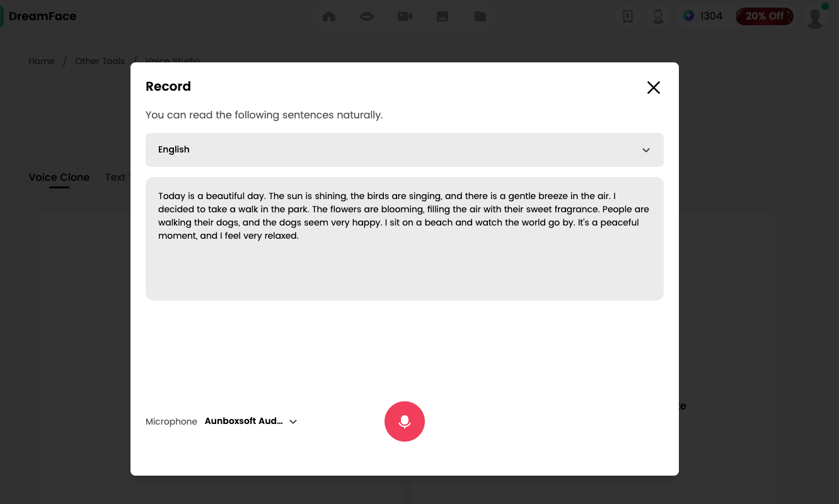
Task: Switch to the Text To Speech tab
Action: click(x=120, y=178)
